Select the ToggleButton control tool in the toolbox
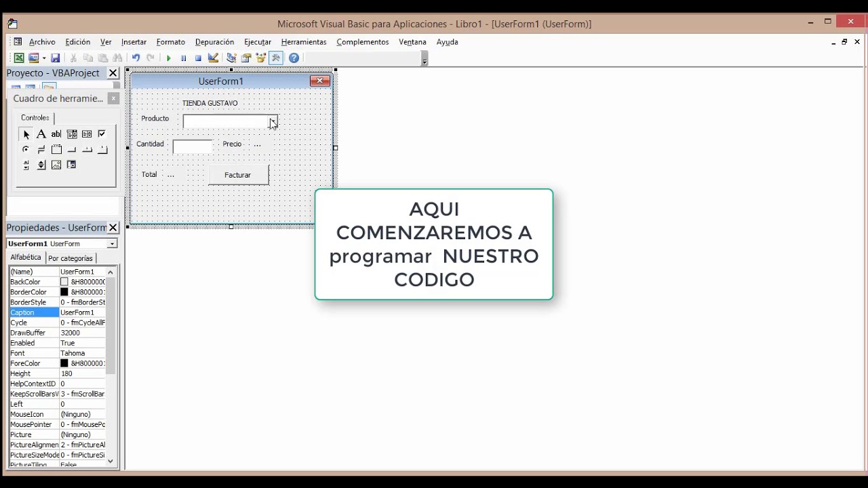Screen dimensions: 868x488 pyautogui.click(x=41, y=149)
